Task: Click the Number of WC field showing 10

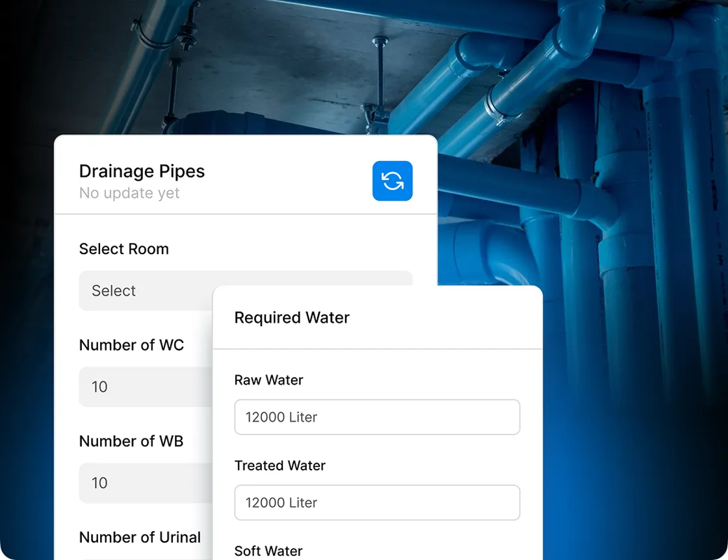Action: click(x=146, y=387)
